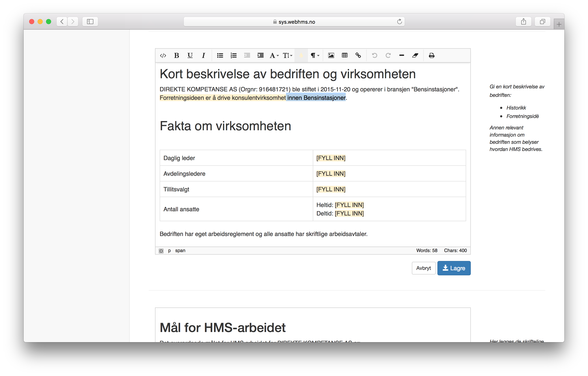
Task: Insert a numbered list
Action: (233, 55)
